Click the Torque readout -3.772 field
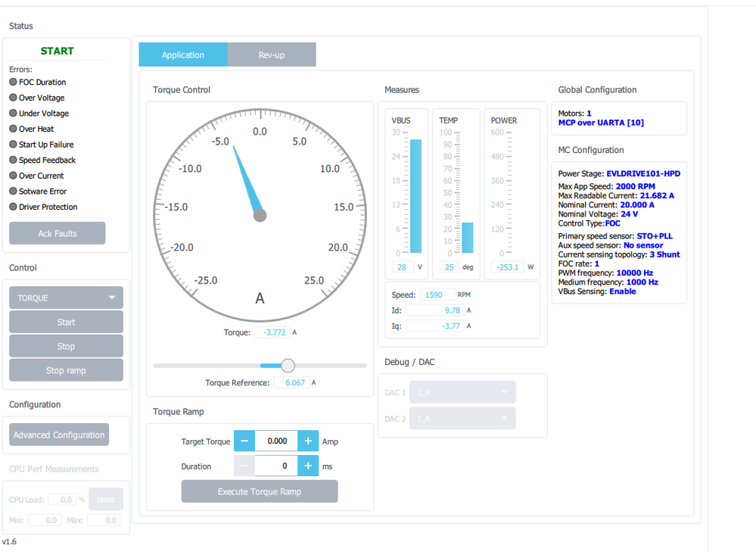This screenshot has height=552, width=756. tap(272, 332)
